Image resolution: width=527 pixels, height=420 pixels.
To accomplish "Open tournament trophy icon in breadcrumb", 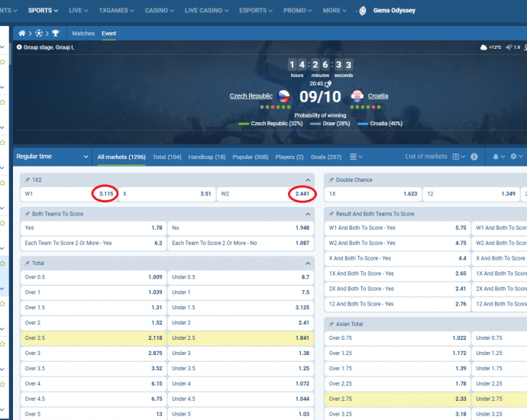I will [56, 34].
